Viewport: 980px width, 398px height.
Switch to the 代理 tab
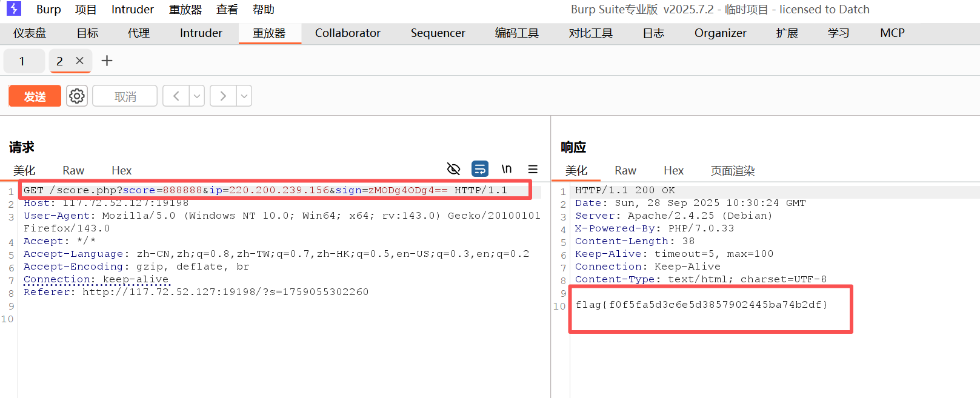point(139,33)
